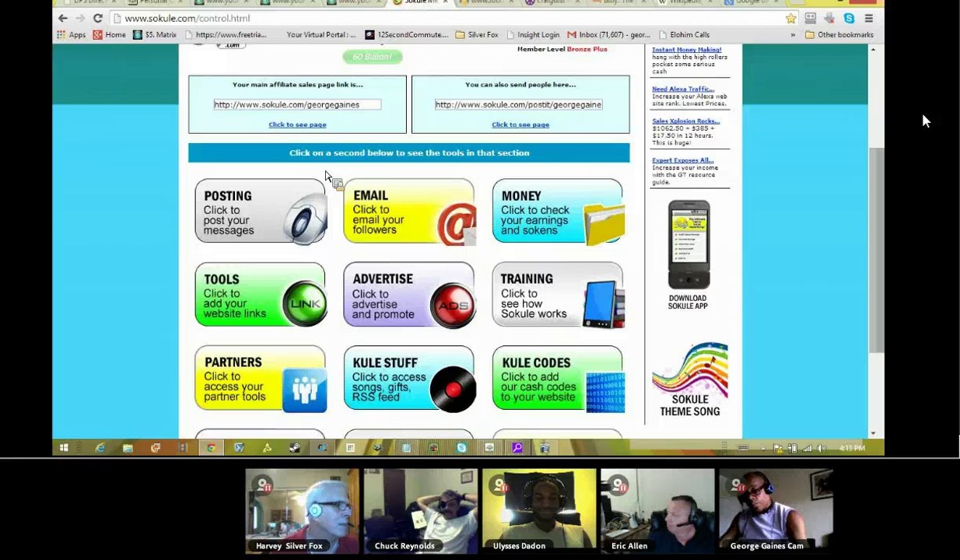Click the blue 'Click on a second below' banner
This screenshot has height=560, width=960.
408,153
